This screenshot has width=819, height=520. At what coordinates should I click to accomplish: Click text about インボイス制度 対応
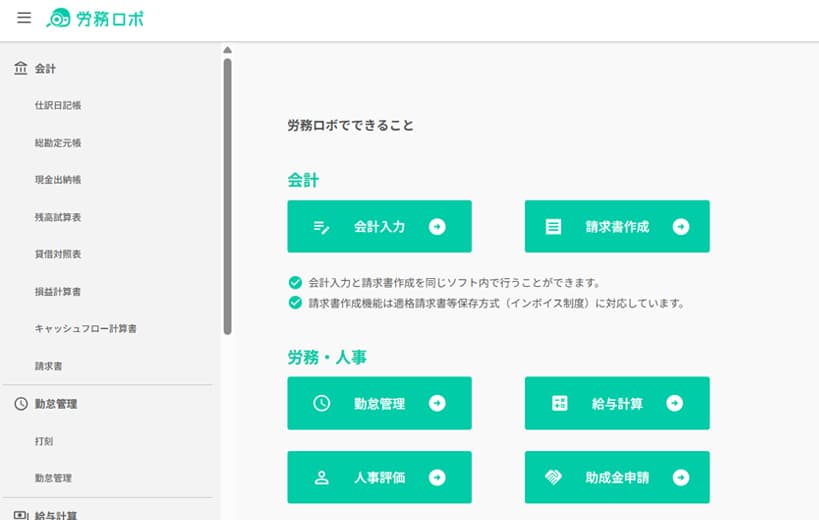tap(496, 303)
